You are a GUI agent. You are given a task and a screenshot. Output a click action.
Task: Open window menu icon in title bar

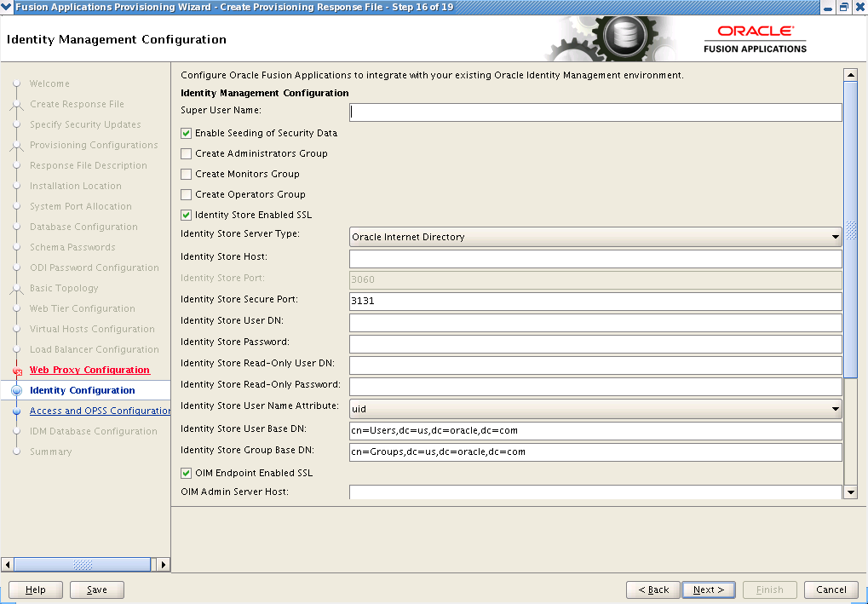coord(6,7)
